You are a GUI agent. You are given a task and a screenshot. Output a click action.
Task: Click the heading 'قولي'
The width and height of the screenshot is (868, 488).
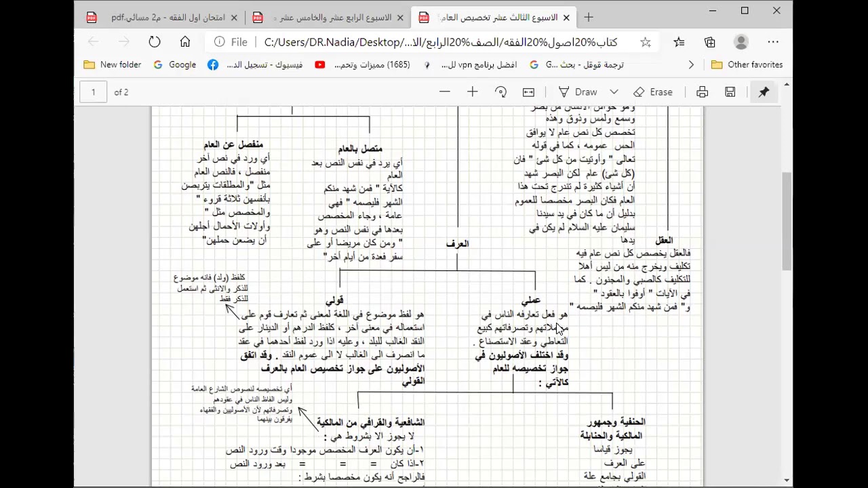click(x=334, y=300)
